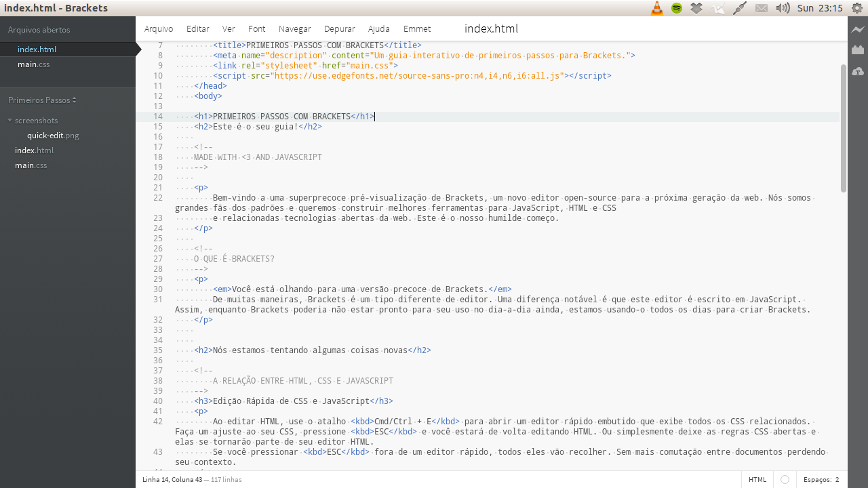Click the "O QUE É BRACKETS?" comment line
Image resolution: width=868 pixels, height=488 pixels.
234,259
